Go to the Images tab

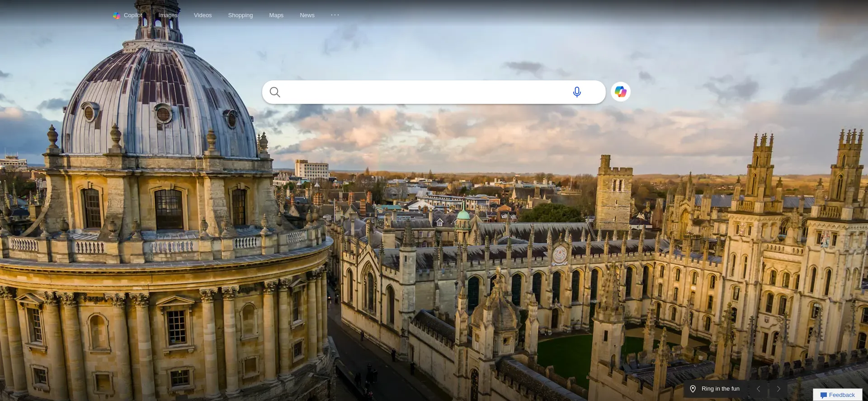click(168, 15)
